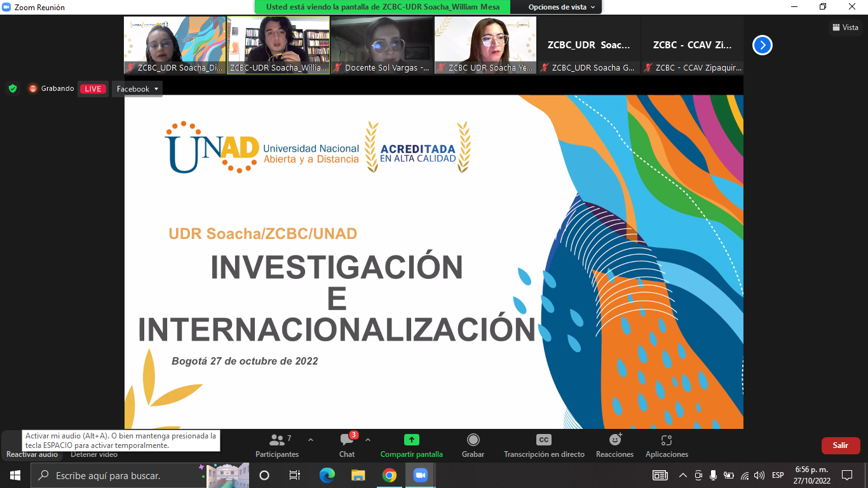The height and width of the screenshot is (488, 868).
Task: Click the red LIVE badge
Action: [93, 89]
